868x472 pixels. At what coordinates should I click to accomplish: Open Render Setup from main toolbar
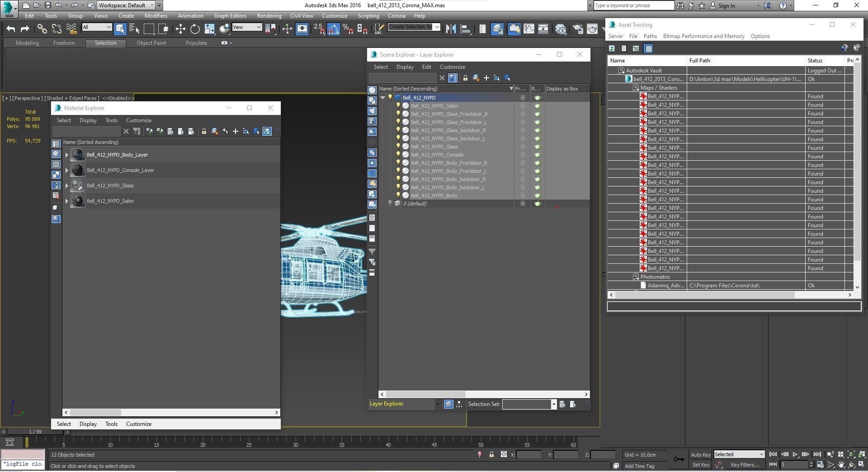pos(578,29)
